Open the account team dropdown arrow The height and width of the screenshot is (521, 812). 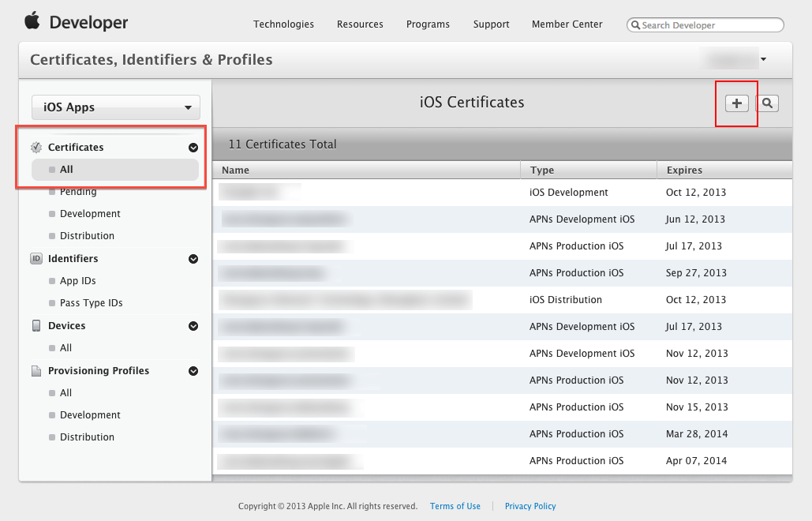763,59
